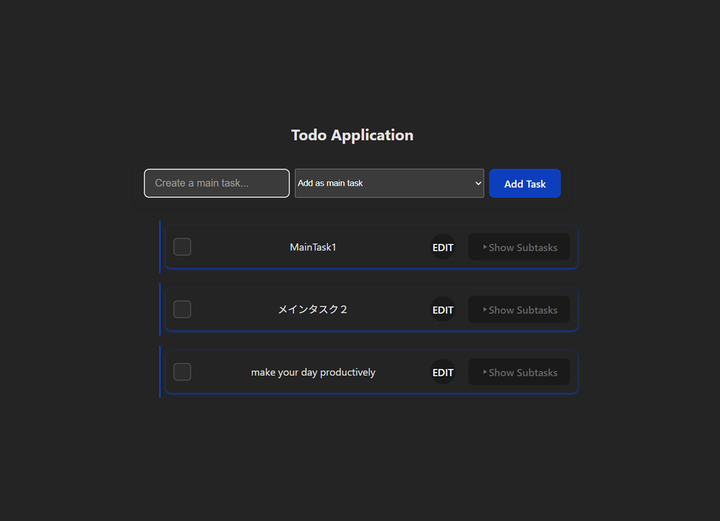The height and width of the screenshot is (521, 720).
Task: Click the 'make your day productively' title text
Action: [x=313, y=372]
